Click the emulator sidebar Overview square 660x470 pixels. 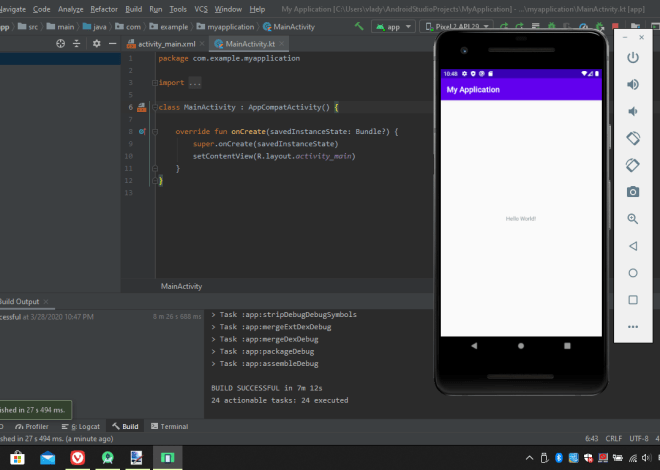(x=633, y=300)
